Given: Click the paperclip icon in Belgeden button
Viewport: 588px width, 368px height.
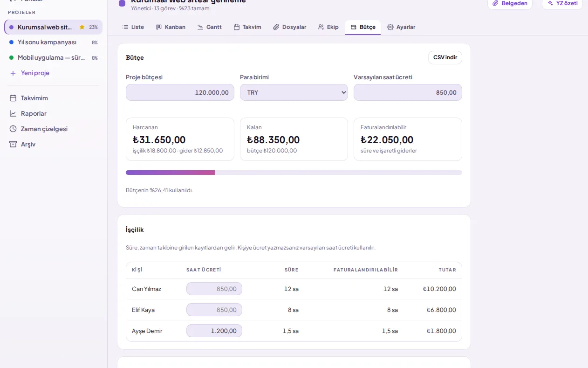Looking at the screenshot, I should pyautogui.click(x=496, y=3).
